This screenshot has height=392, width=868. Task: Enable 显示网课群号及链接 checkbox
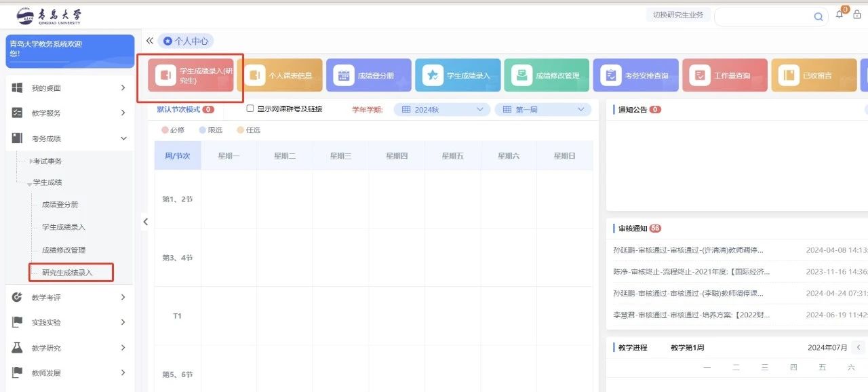pos(250,109)
